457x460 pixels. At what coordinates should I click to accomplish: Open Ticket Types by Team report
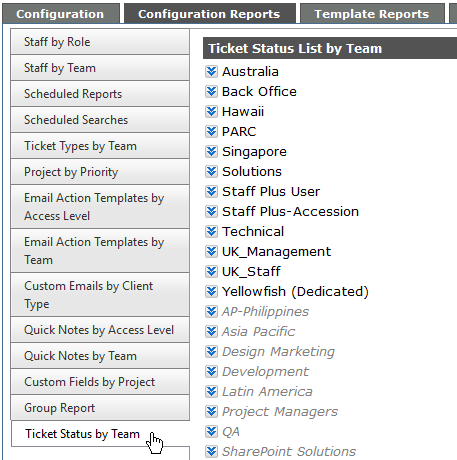coord(100,146)
